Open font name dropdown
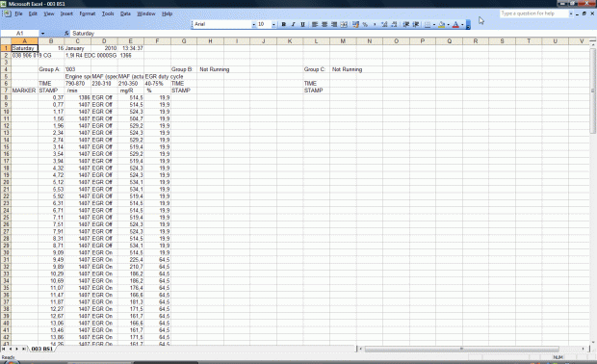Viewport: 597px width, 364px height. coord(253,24)
